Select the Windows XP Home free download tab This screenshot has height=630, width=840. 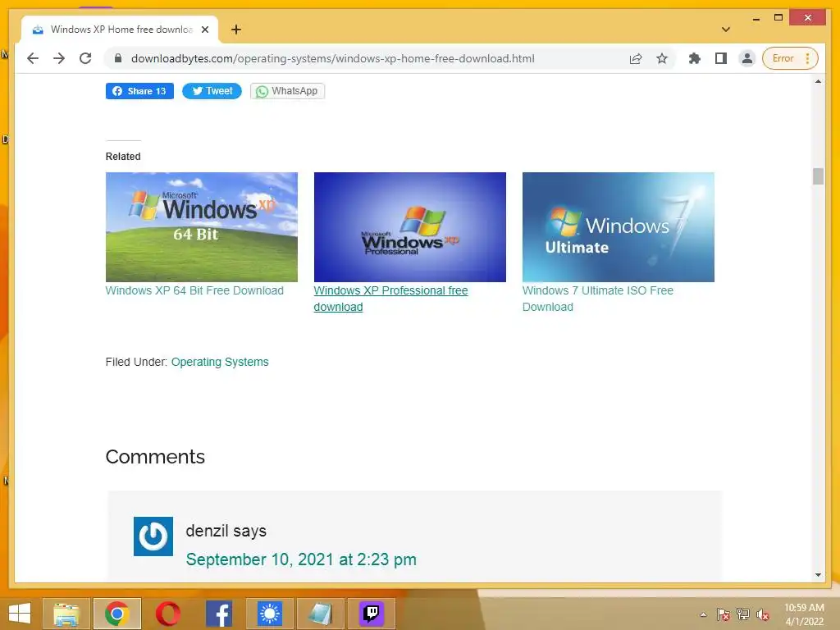click(120, 30)
